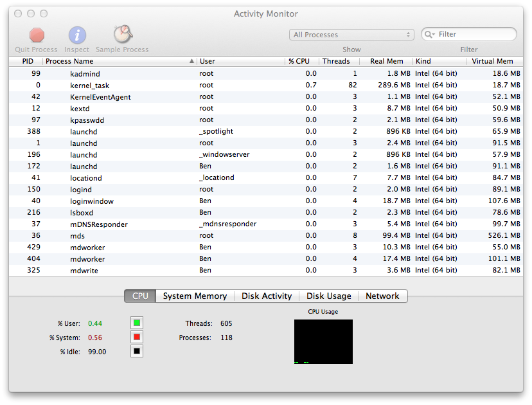532x405 pixels.
Task: Click the Filter search field
Action: [469, 34]
